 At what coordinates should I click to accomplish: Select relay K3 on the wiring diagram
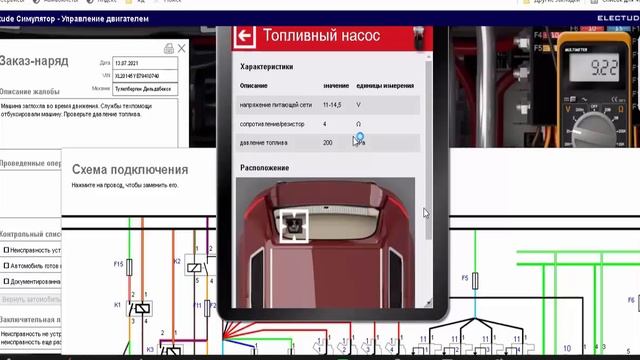pos(171,351)
